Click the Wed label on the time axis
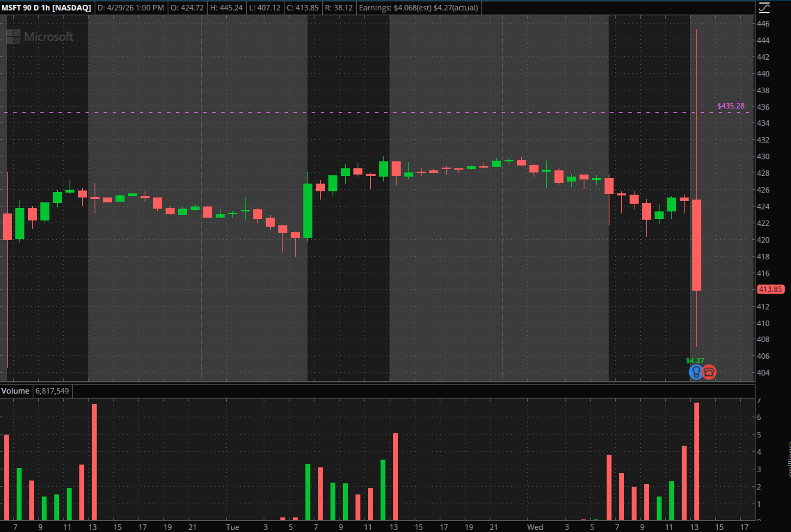791x532 pixels. pos(535,527)
